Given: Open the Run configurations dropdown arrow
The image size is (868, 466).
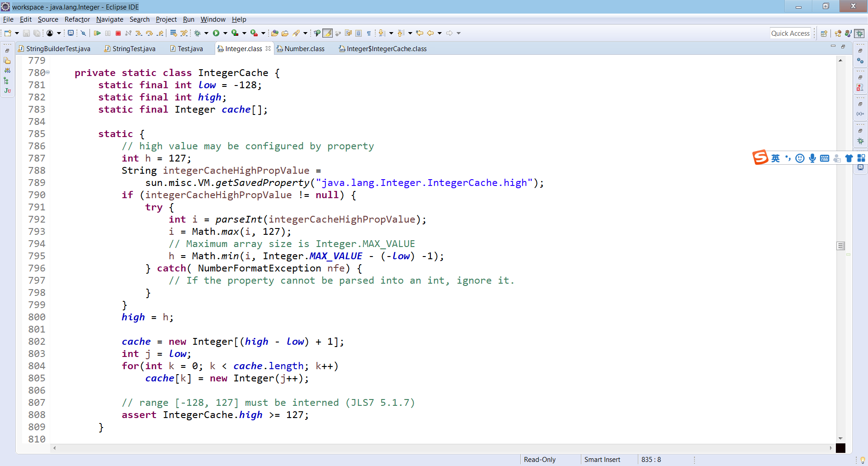Looking at the screenshot, I should (225, 33).
